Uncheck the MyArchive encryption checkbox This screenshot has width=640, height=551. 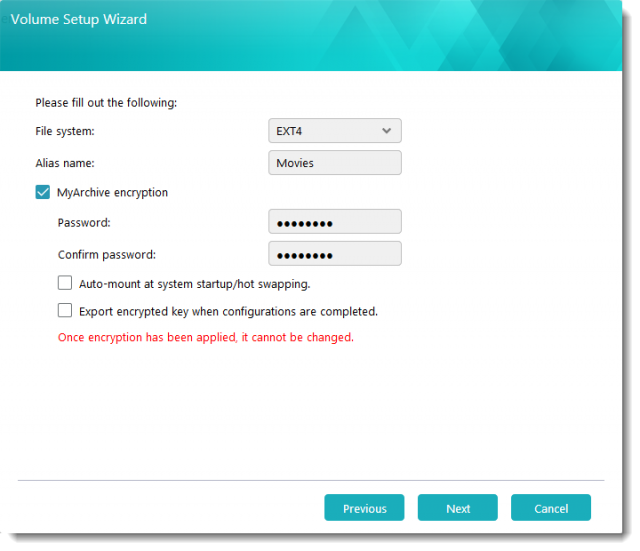point(43,192)
